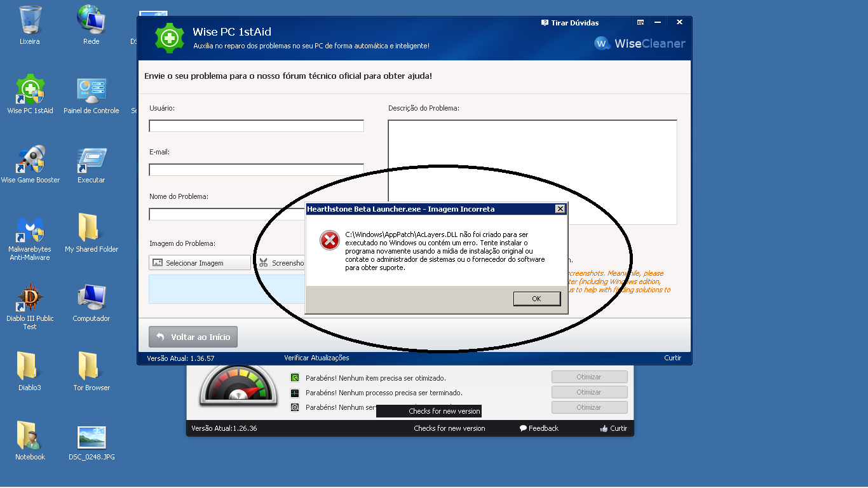The width and height of the screenshot is (868, 488).
Task: Click the Screenshot button
Action: pyautogui.click(x=281, y=262)
